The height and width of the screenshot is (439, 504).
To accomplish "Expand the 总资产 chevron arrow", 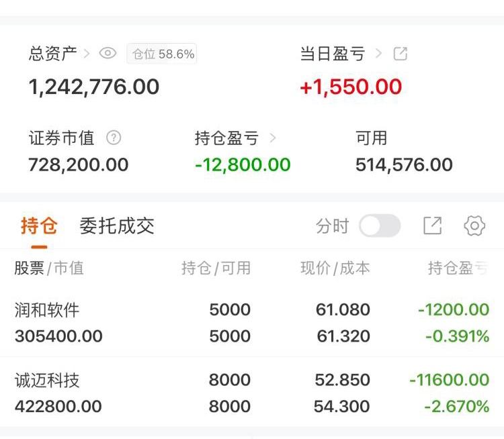I will (x=87, y=54).
